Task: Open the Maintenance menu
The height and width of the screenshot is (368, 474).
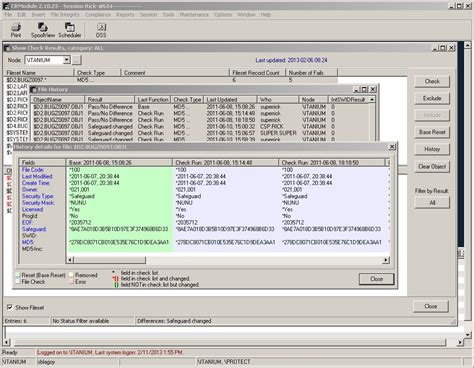Action: point(194,15)
